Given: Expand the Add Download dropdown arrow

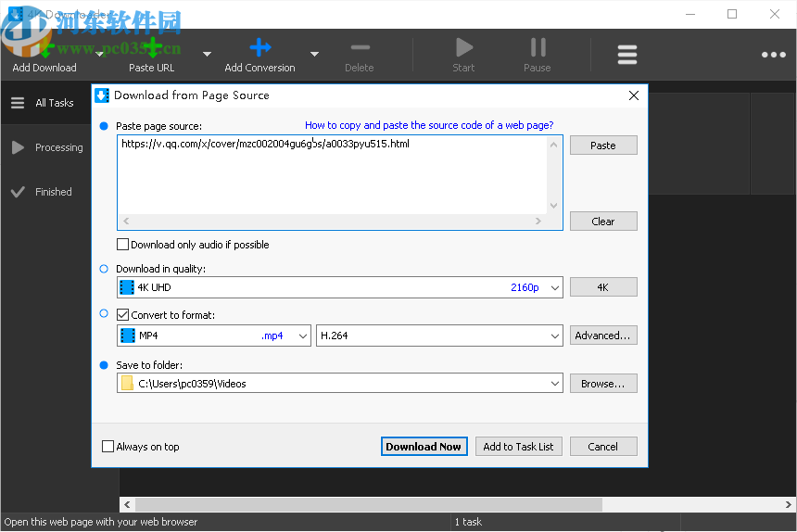Looking at the screenshot, I should tap(100, 54).
